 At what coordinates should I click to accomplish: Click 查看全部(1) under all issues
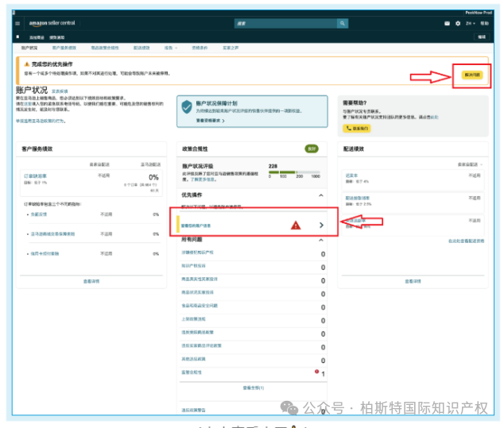click(x=253, y=388)
